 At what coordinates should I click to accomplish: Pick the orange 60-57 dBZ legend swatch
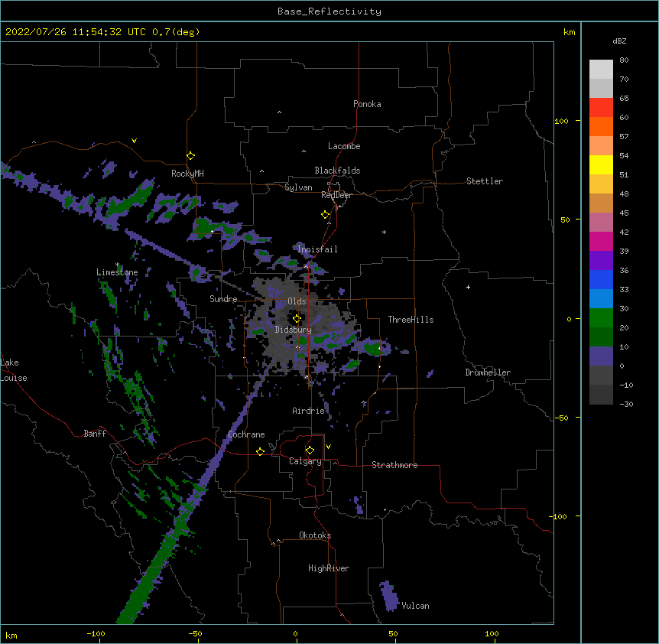pos(601,127)
